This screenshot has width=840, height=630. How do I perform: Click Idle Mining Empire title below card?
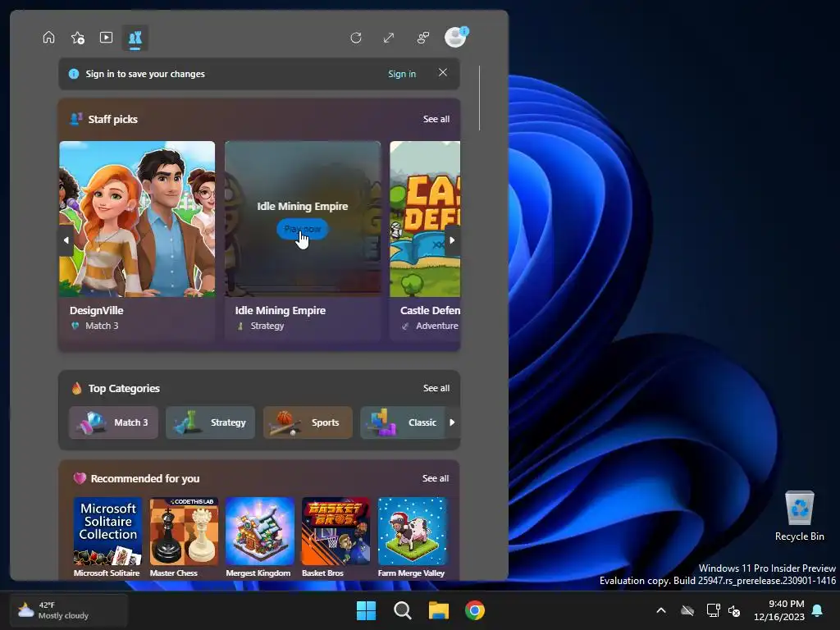click(281, 310)
